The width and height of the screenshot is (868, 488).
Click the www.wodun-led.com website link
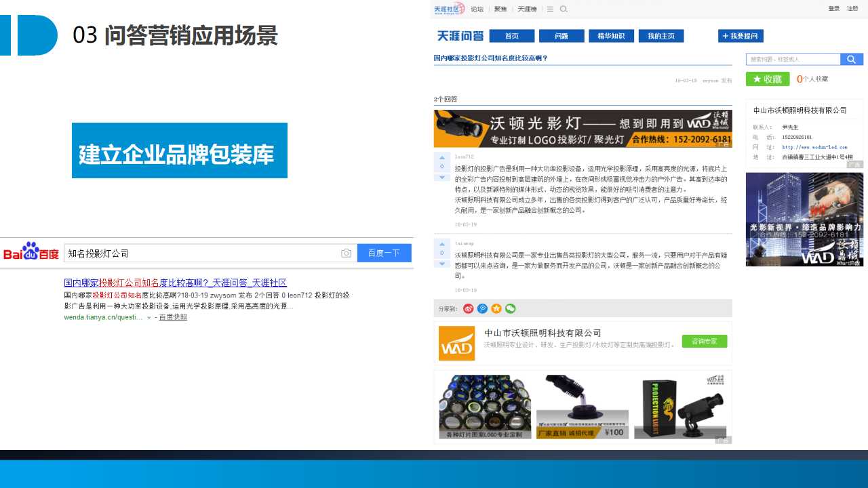point(814,147)
